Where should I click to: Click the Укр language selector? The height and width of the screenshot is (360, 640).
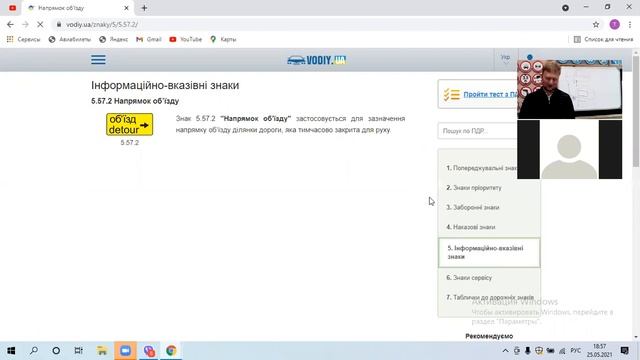click(505, 58)
